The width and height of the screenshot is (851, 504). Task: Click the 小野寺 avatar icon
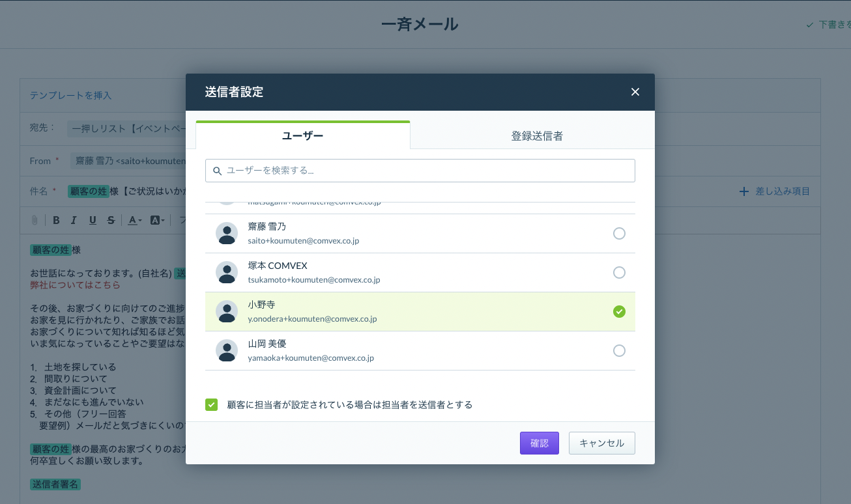click(x=227, y=311)
